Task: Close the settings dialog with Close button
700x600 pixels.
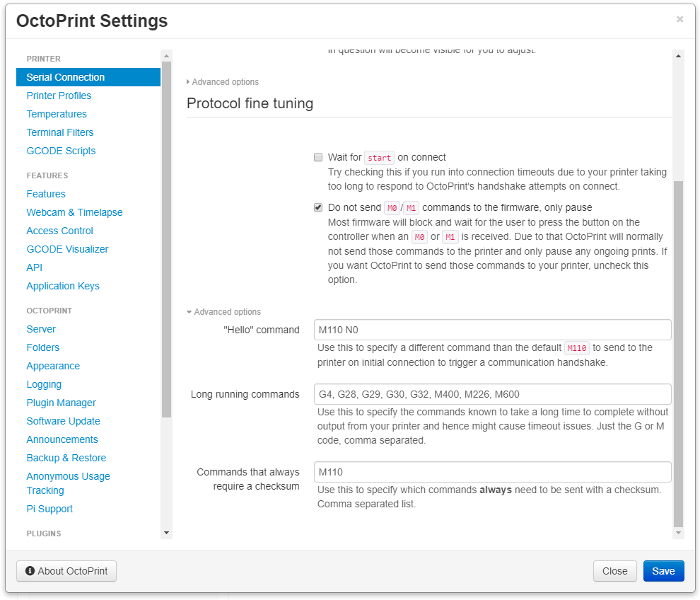Action: (x=614, y=571)
